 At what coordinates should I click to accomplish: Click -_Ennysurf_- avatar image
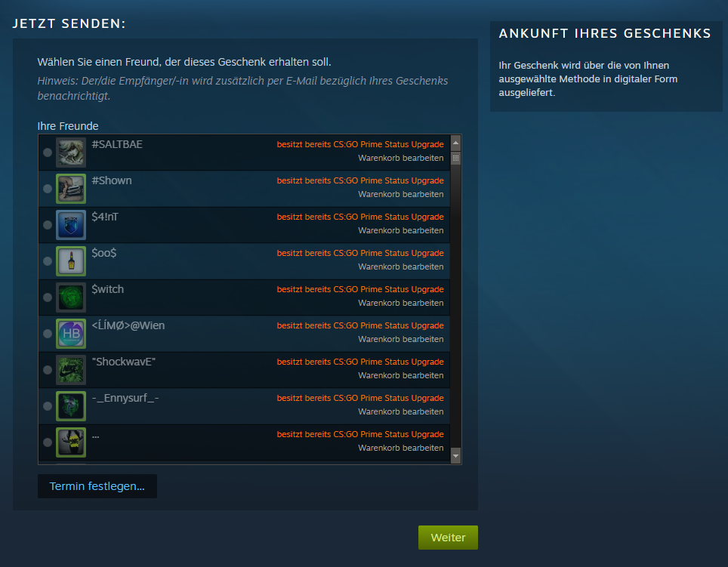pos(71,406)
